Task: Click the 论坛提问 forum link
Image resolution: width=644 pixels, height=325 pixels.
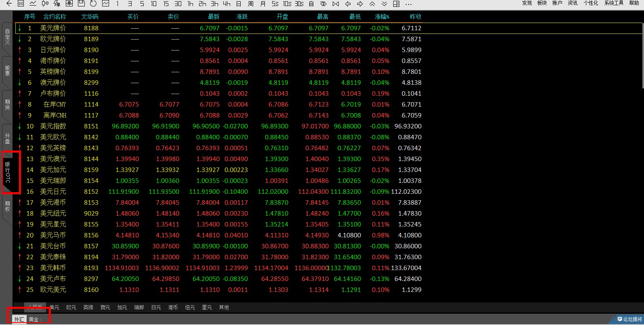Action: 630,319
